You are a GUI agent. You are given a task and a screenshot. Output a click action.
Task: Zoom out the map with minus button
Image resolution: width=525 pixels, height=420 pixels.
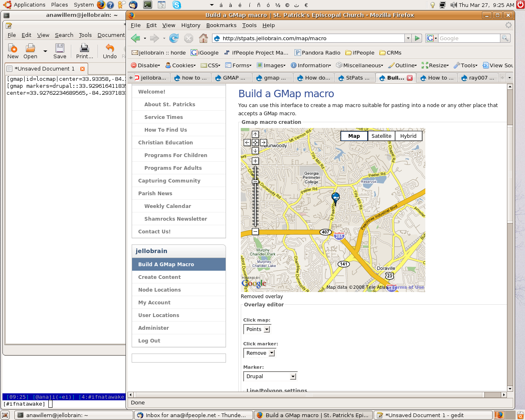point(255,232)
